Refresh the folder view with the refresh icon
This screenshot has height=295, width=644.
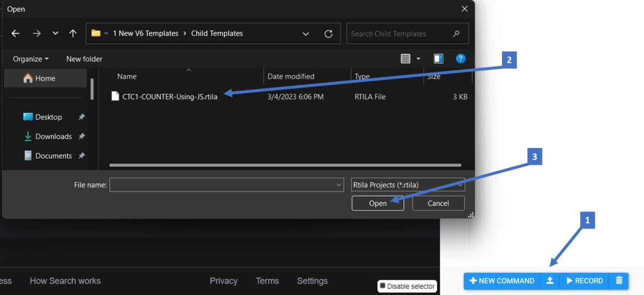click(328, 33)
